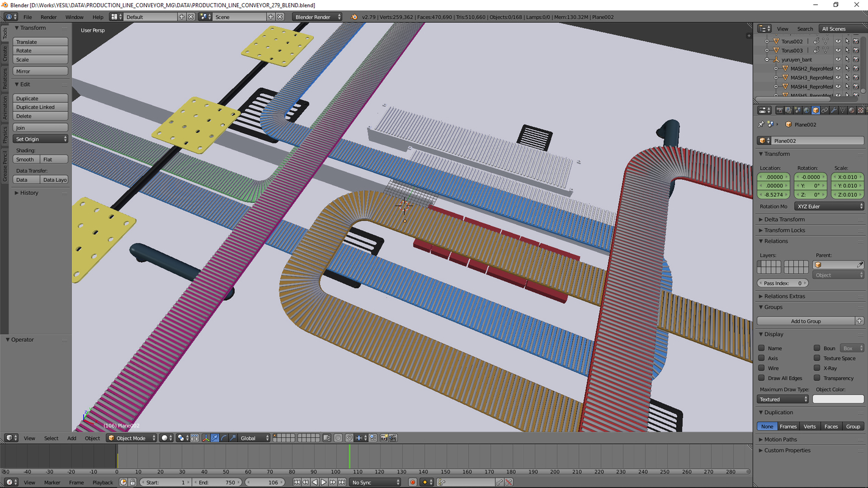Viewport: 868px width, 488px height.
Task: Enable the Wire display checkbox
Action: point(761,368)
